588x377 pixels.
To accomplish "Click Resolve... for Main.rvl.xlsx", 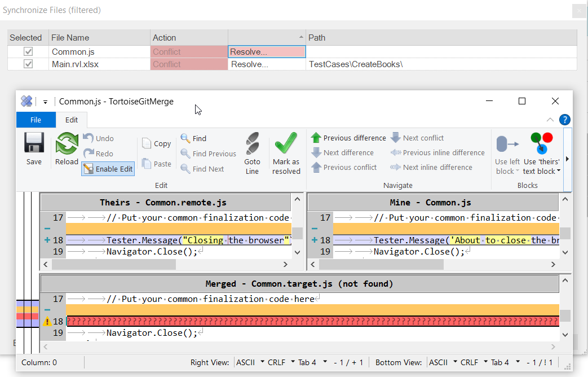I will pos(249,64).
